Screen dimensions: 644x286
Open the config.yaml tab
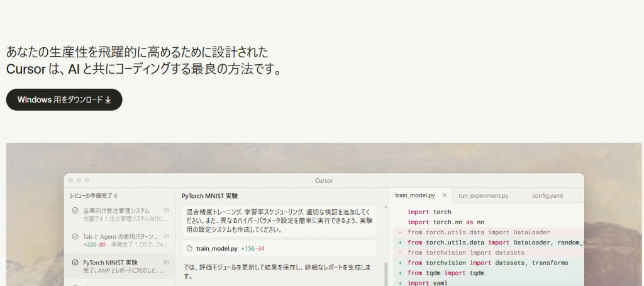tap(548, 196)
